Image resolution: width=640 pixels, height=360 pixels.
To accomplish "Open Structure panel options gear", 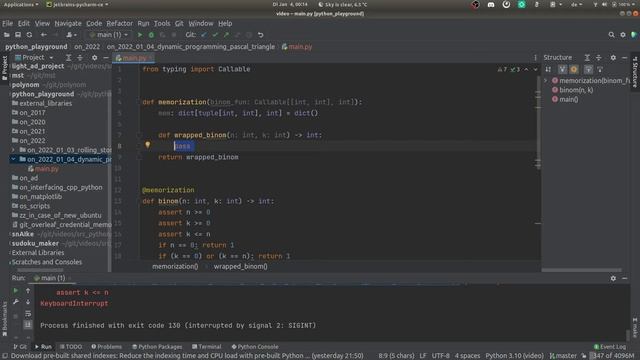I will coord(613,58).
